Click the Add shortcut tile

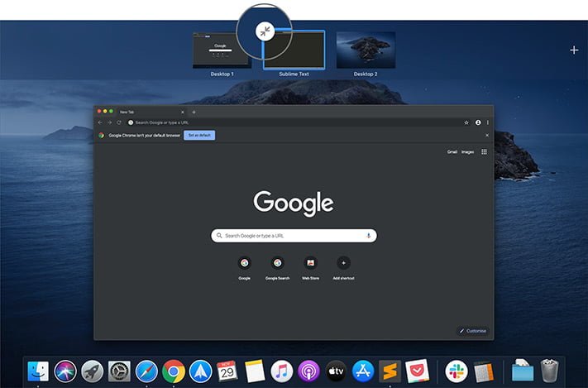coord(343,268)
